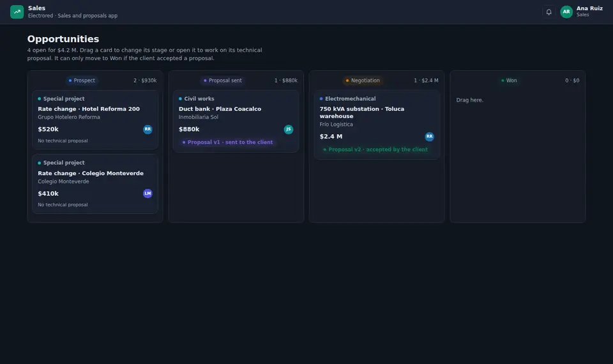This screenshot has height=364, width=613.
Task: Click the Prospect stage label
Action: coord(82,80)
